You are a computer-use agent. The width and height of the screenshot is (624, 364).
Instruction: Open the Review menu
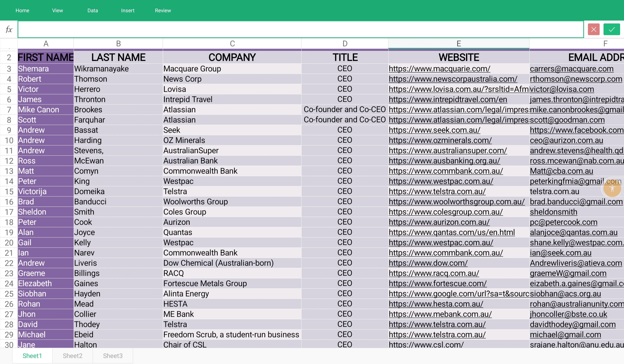[x=163, y=10]
